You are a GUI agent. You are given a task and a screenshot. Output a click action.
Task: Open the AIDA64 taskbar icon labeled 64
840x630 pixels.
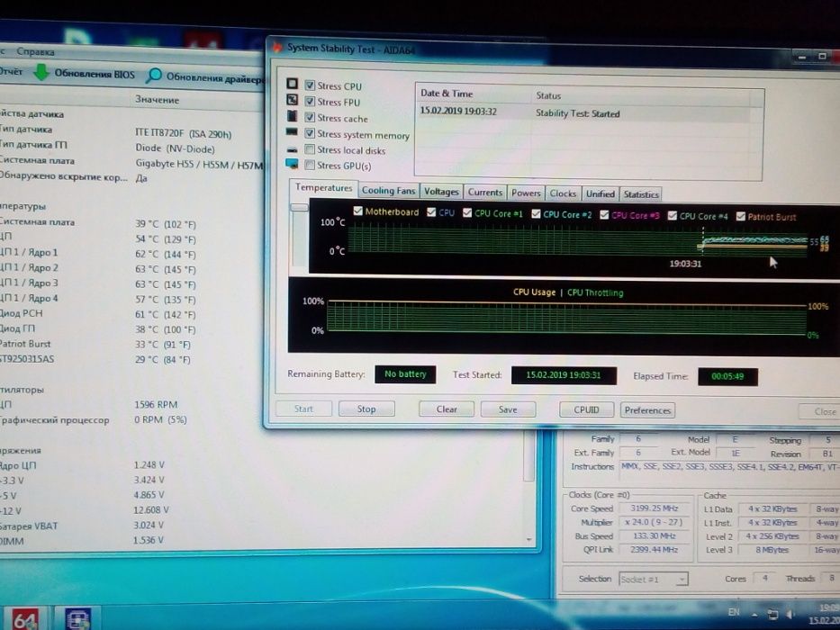(24, 619)
